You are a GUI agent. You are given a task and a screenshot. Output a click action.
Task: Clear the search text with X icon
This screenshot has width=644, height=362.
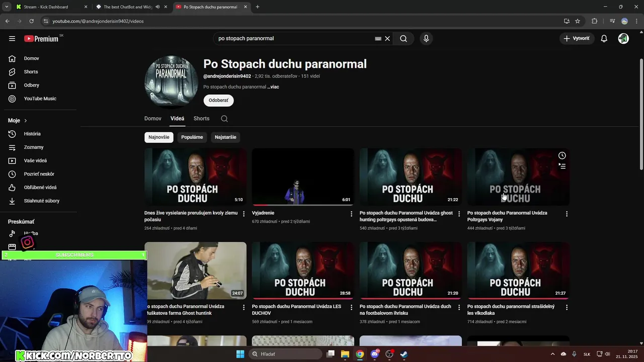click(x=387, y=39)
